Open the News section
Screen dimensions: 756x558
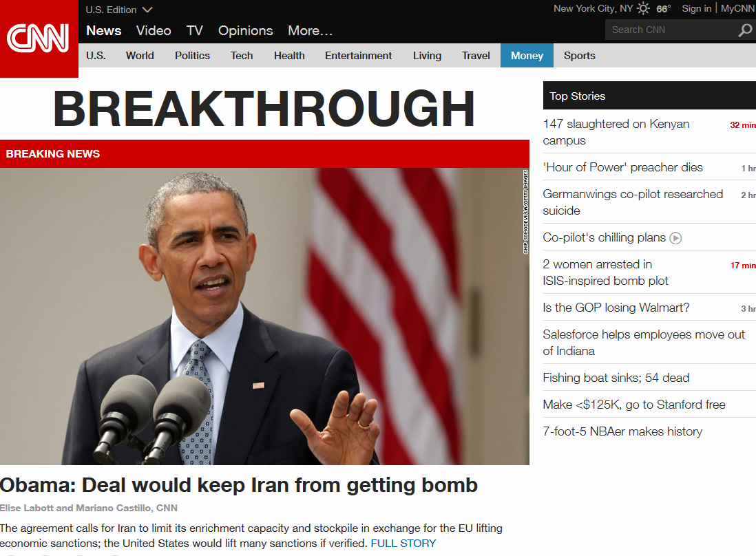tap(104, 31)
